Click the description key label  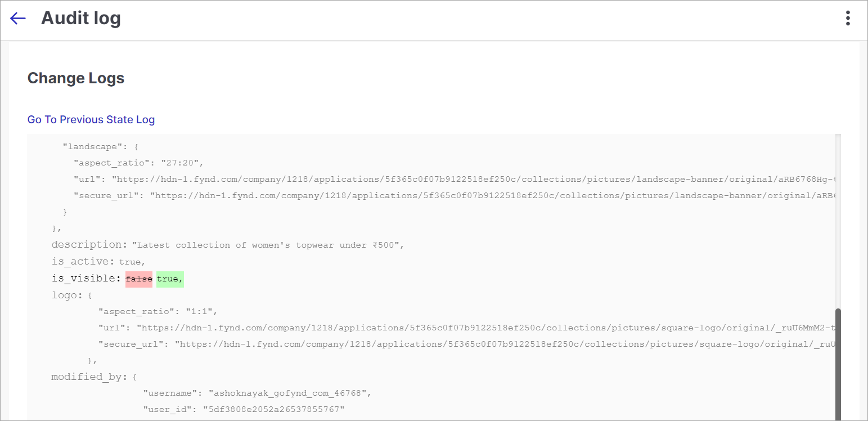tap(90, 245)
